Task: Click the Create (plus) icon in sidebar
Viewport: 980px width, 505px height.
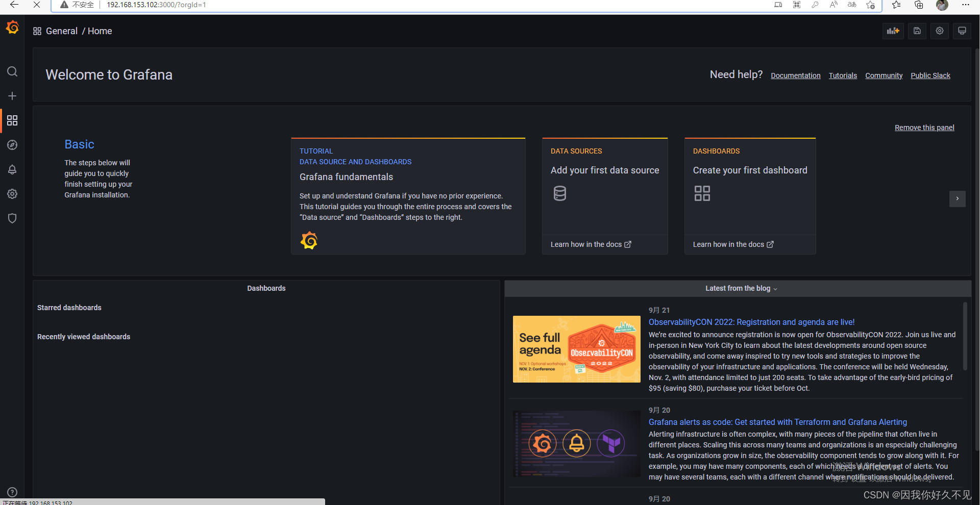Action: pos(12,96)
